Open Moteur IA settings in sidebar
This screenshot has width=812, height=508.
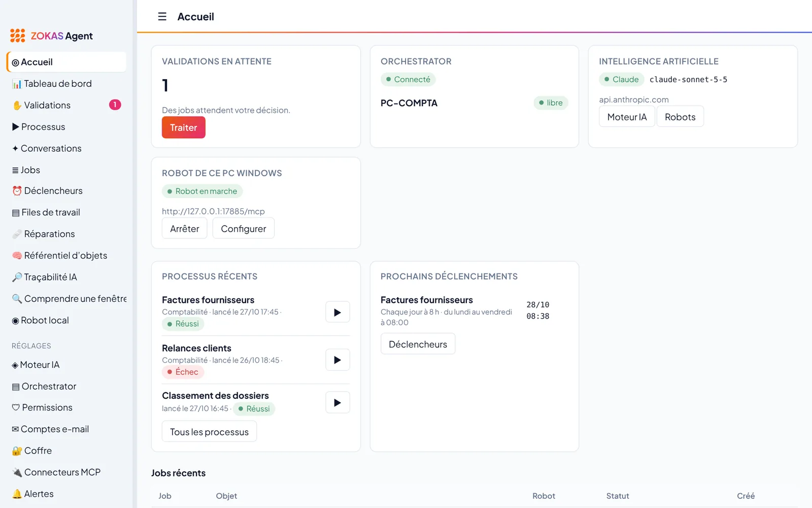(66, 365)
